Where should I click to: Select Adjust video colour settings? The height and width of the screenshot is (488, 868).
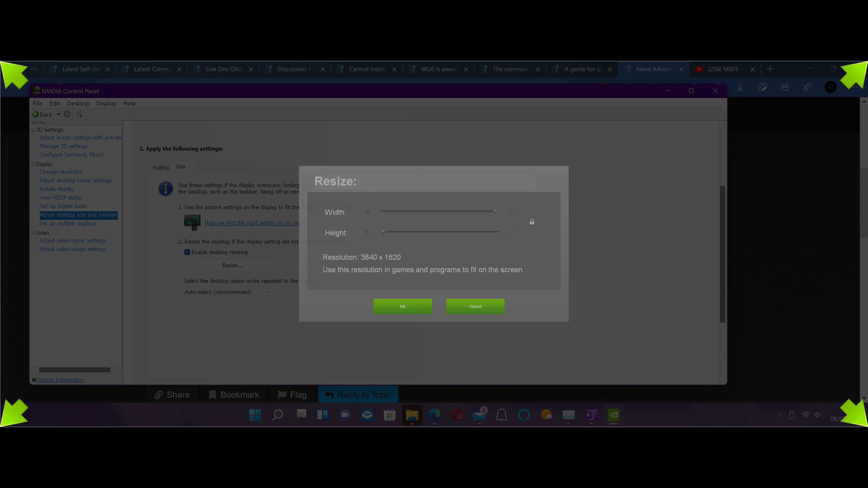(72, 240)
